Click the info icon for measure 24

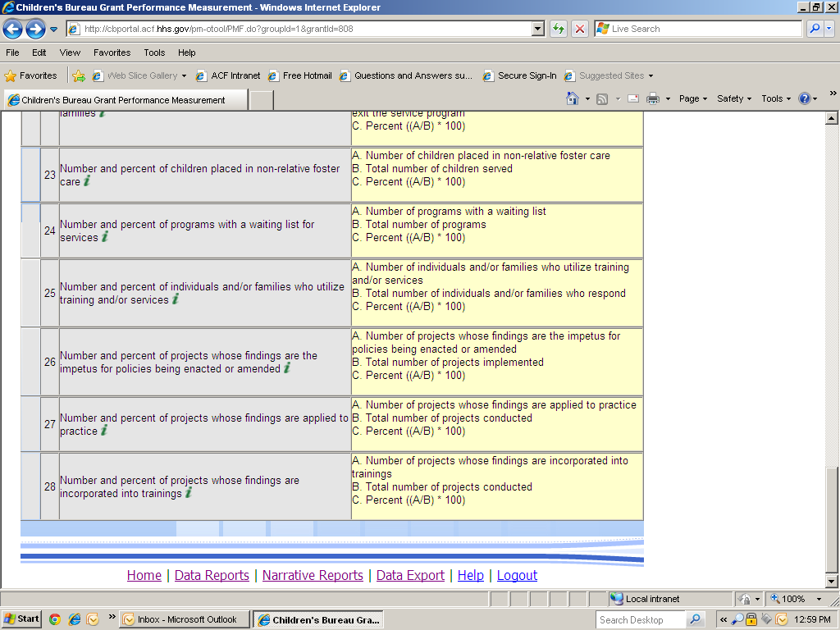point(105,237)
